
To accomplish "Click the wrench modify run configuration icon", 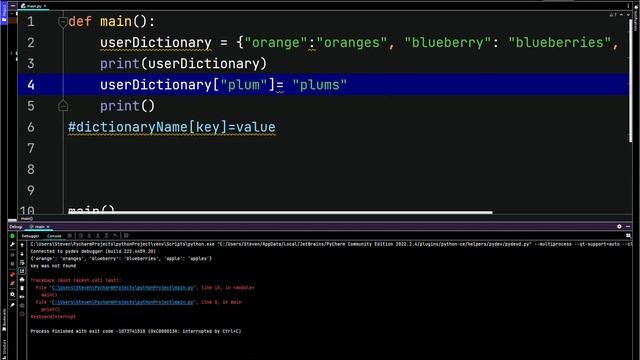I will click(12, 244).
